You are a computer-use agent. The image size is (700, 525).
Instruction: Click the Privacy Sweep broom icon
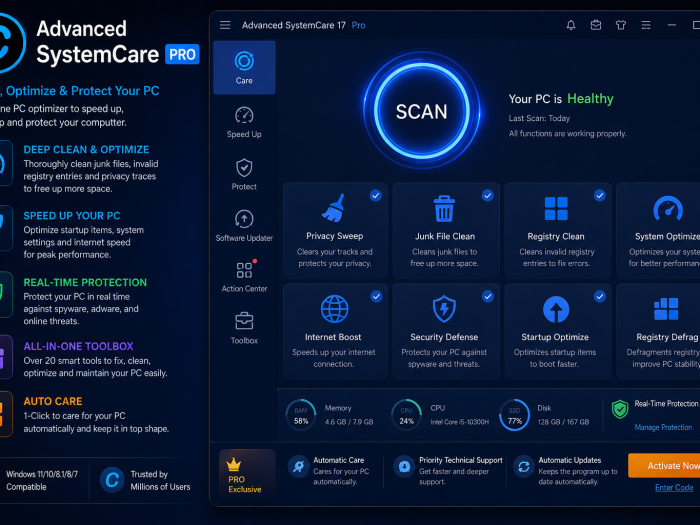tap(333, 208)
